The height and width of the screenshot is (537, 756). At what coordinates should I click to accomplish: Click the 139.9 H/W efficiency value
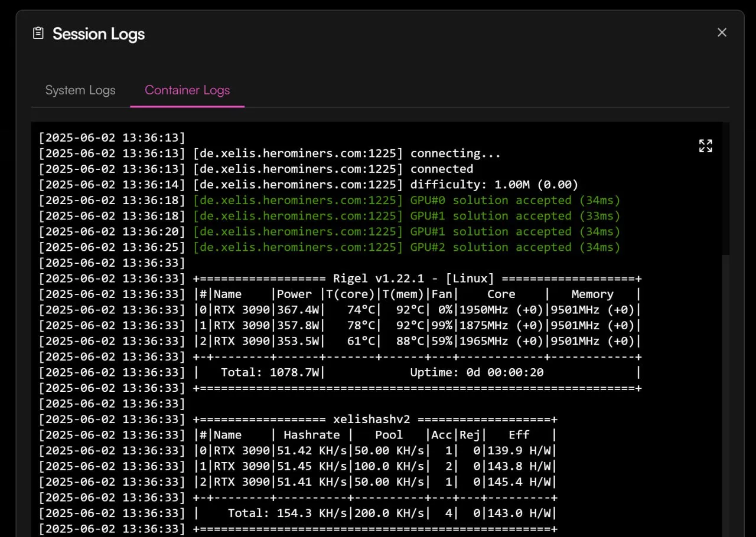(x=519, y=450)
